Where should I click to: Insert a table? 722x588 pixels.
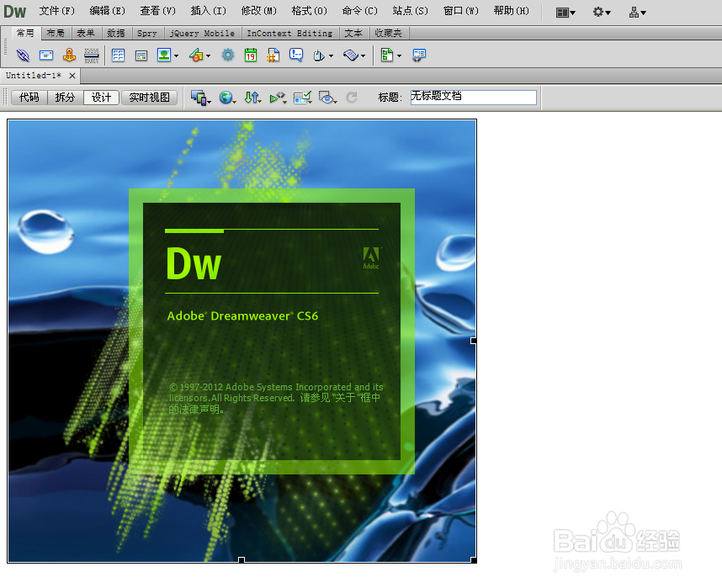coord(119,56)
